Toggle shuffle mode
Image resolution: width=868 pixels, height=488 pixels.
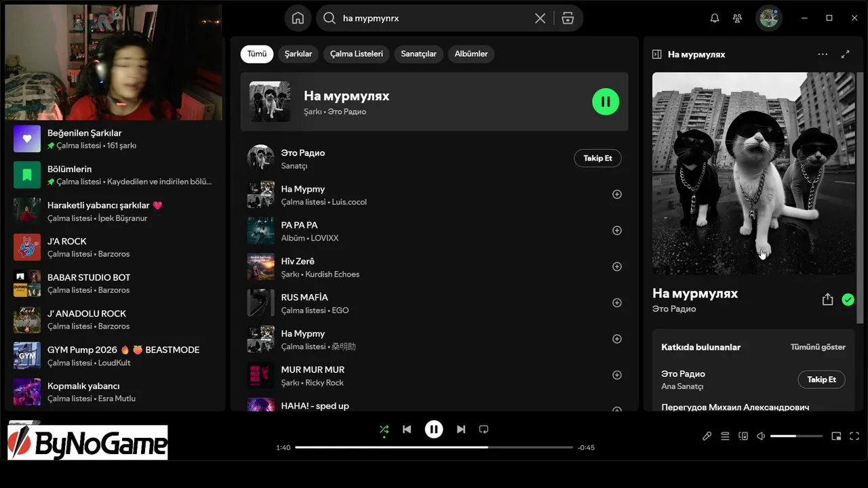(384, 429)
